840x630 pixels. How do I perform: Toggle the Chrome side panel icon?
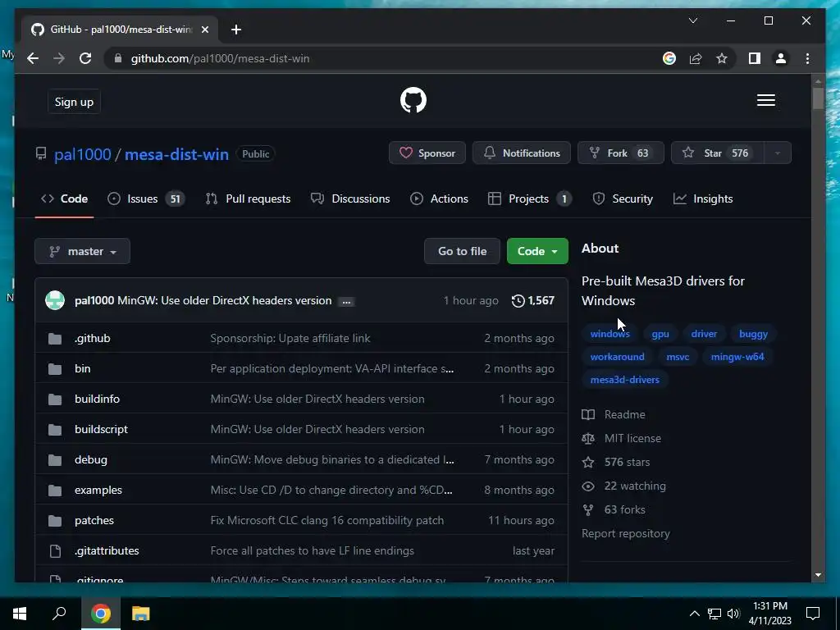[755, 58]
